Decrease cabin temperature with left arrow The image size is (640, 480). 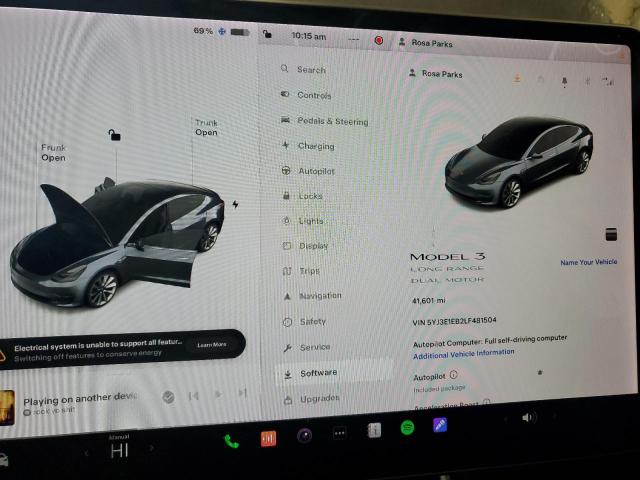[86, 452]
